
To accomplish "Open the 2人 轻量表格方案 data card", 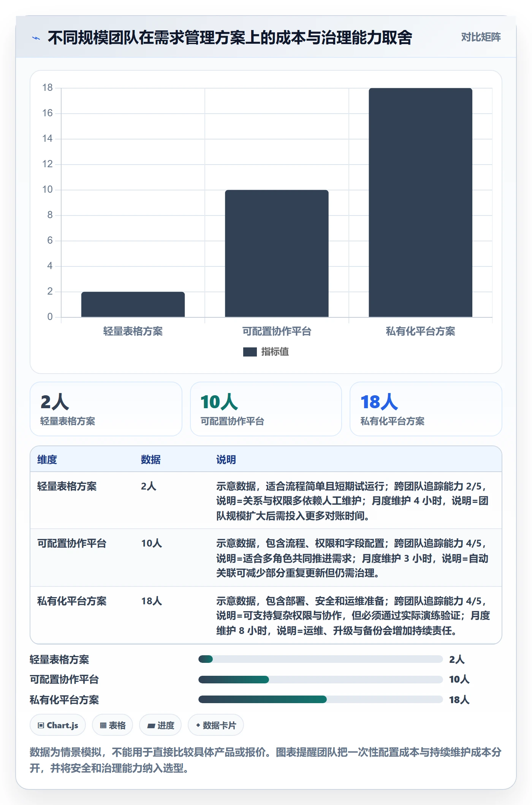I will click(106, 409).
